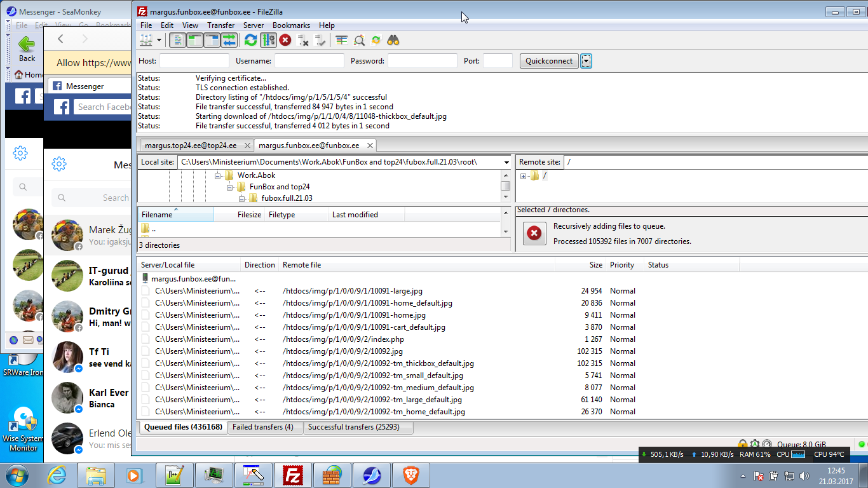868x488 pixels.
Task: Refresh file and folder lists
Action: tap(250, 40)
